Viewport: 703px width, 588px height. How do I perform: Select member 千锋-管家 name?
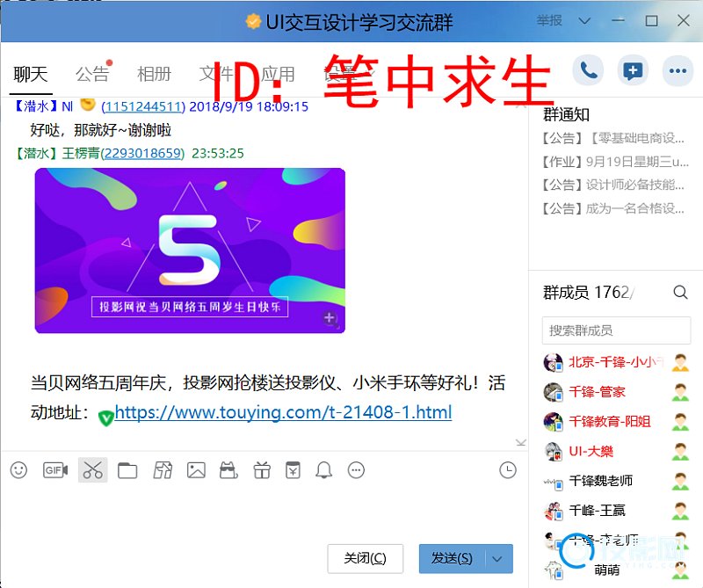point(598,392)
